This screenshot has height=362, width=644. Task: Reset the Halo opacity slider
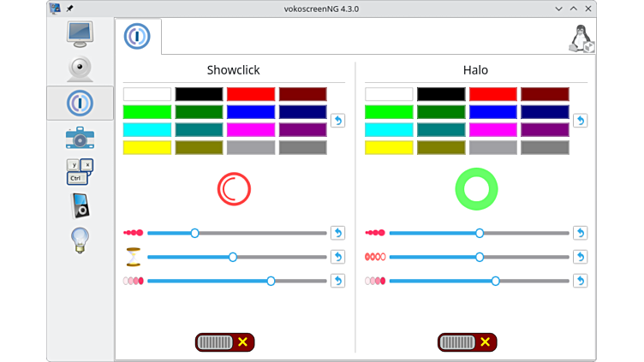[580, 281]
